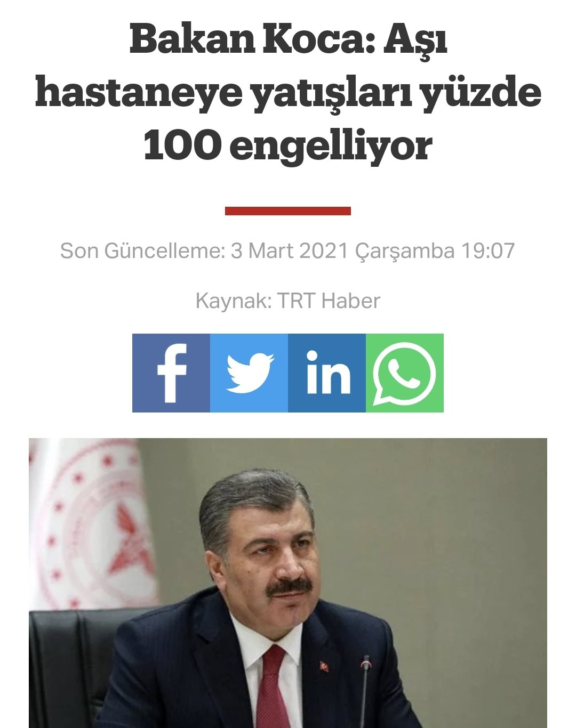
Task: Click the white bird logo
Action: pyautogui.click(x=250, y=373)
